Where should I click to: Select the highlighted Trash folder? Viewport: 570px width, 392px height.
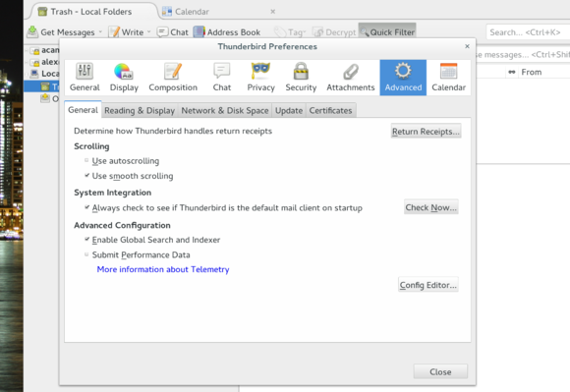tap(42, 86)
